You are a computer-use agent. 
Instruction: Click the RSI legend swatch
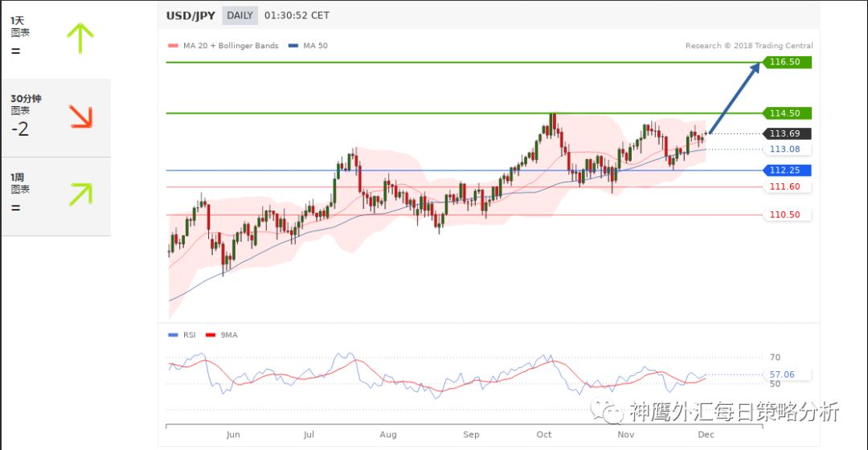(x=173, y=335)
